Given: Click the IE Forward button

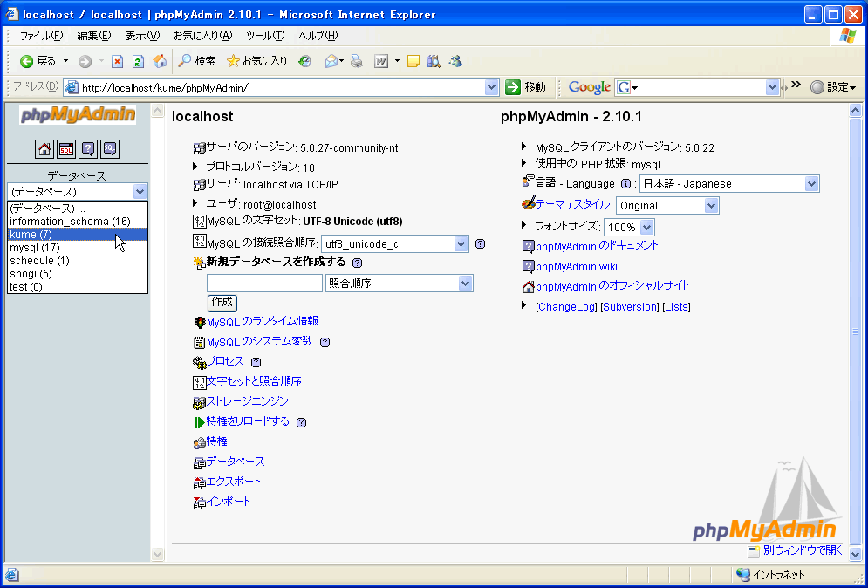Looking at the screenshot, I should click(85, 61).
